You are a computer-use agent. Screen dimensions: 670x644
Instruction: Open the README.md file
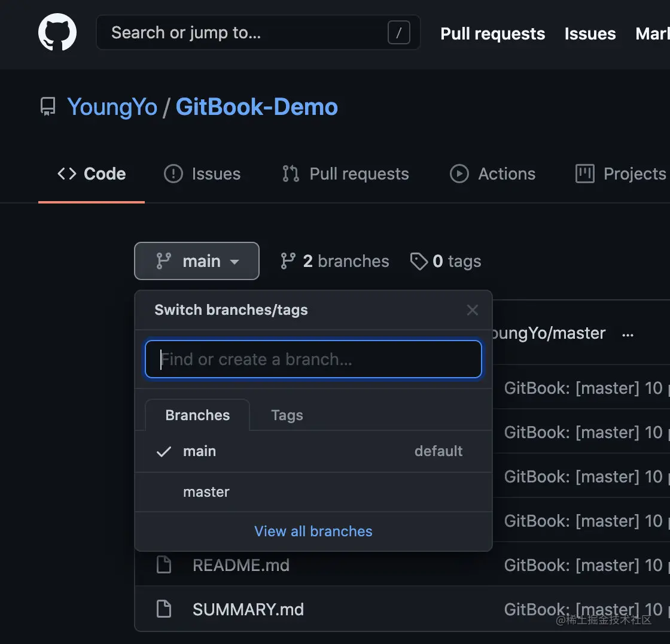point(241,566)
